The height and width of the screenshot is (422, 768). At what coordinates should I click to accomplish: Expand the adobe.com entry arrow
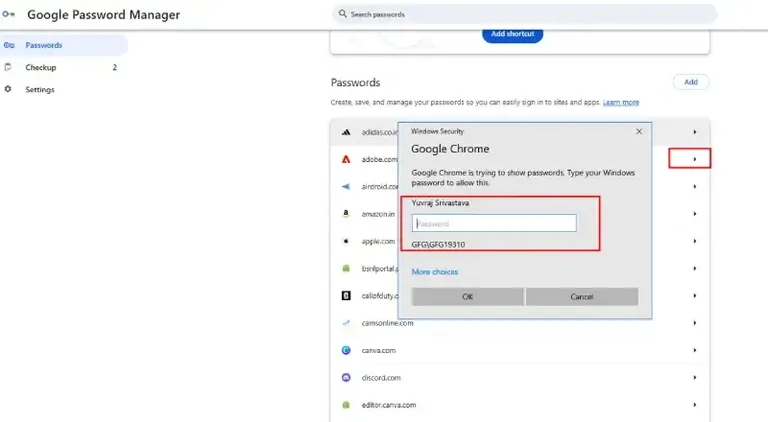coord(695,159)
